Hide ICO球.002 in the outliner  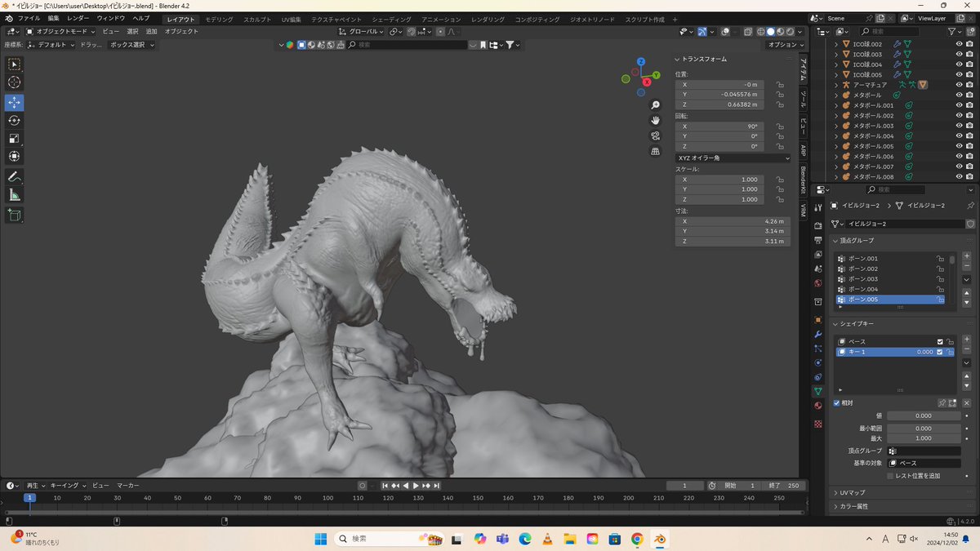click(x=959, y=44)
